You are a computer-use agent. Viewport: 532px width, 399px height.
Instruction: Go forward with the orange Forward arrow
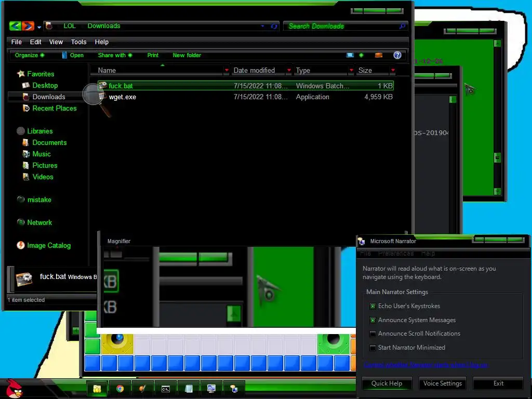28,26
